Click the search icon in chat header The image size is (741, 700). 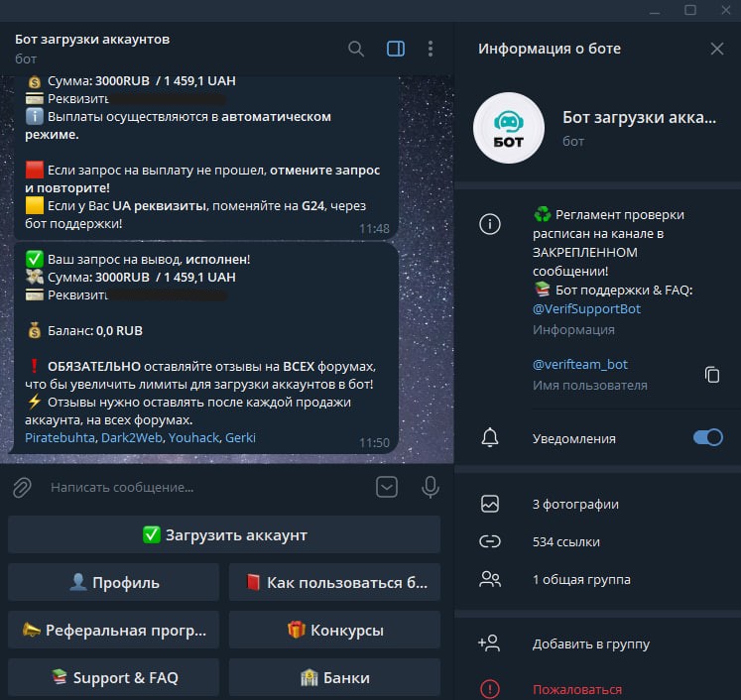coord(356,49)
